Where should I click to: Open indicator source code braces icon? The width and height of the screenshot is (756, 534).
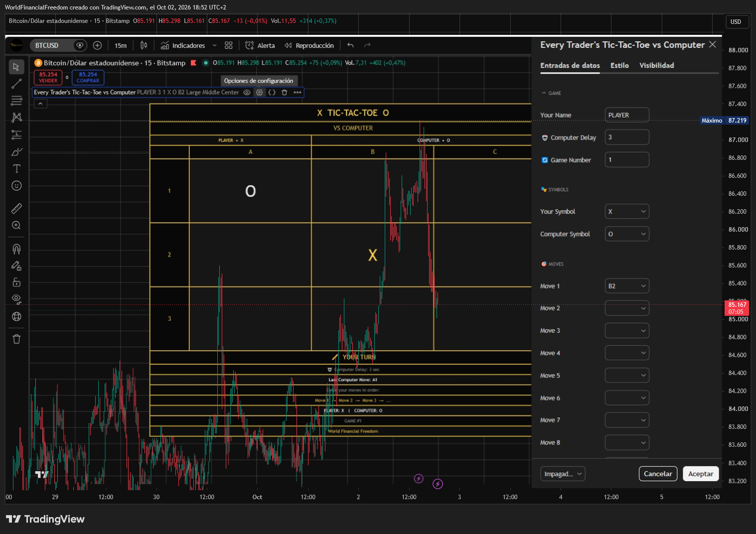tap(272, 92)
